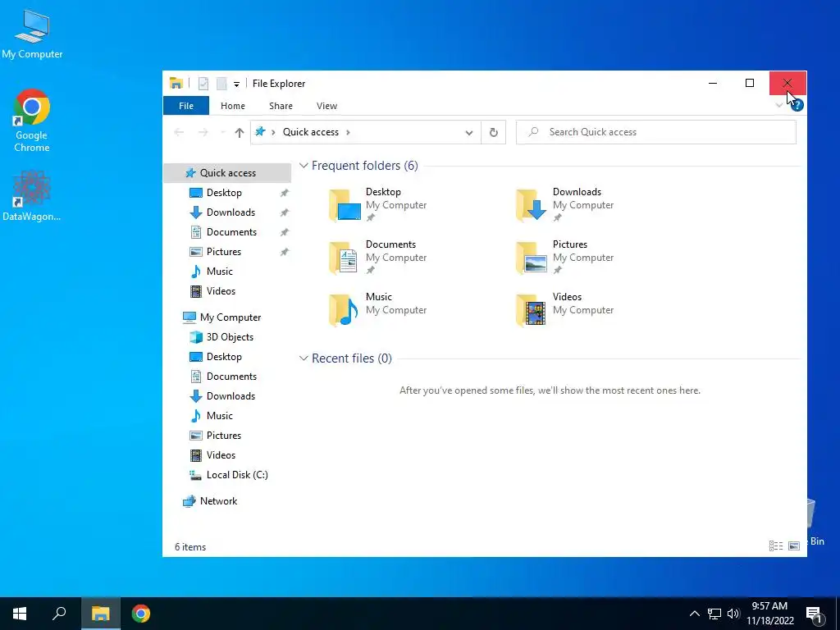Open the Action Center notifications icon
The width and height of the screenshot is (840, 630).
(x=815, y=614)
